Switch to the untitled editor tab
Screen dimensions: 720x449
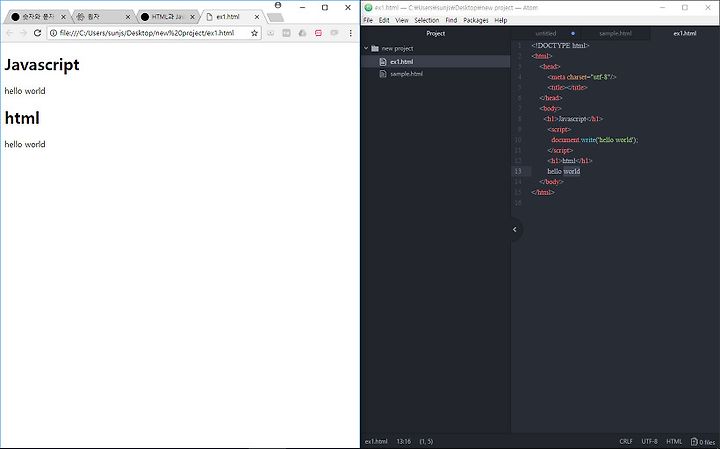click(546, 33)
